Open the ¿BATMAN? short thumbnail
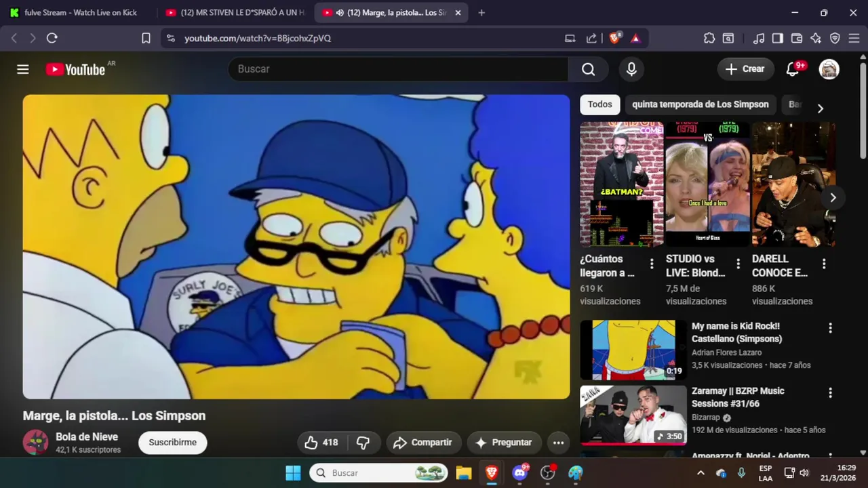This screenshot has height=488, width=868. tap(621, 184)
